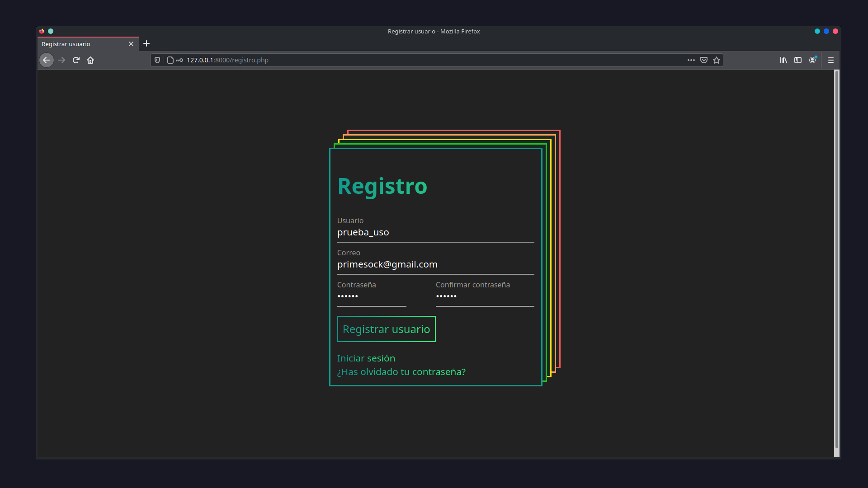This screenshot has width=868, height=488.
Task: Open the library bookmarks icon
Action: pos(783,60)
